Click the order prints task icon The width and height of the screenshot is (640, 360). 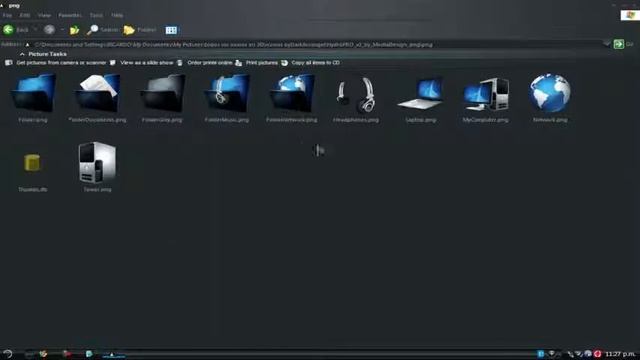[x=180, y=63]
